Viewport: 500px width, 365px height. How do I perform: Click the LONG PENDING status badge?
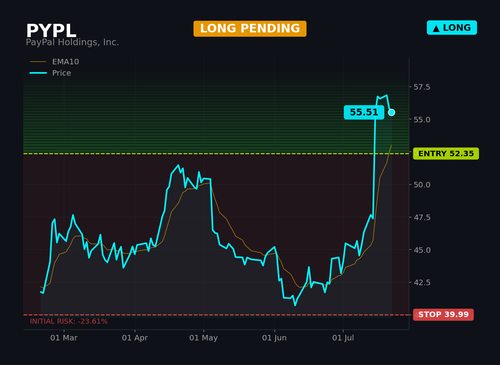pos(250,29)
